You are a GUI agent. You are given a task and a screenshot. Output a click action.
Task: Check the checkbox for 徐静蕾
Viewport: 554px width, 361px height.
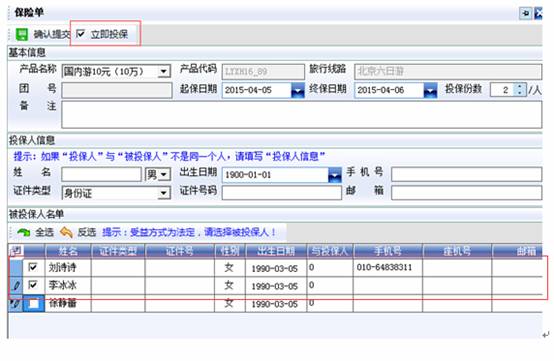[x=34, y=303]
